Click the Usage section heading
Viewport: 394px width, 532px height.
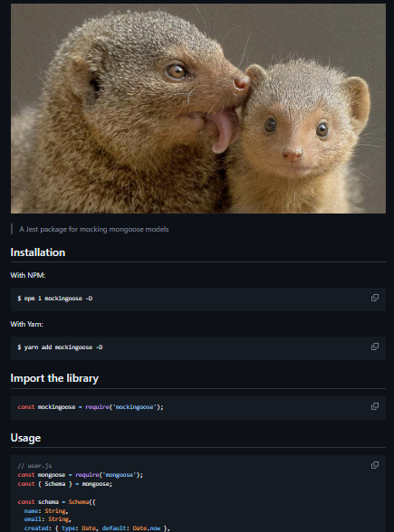[25, 438]
